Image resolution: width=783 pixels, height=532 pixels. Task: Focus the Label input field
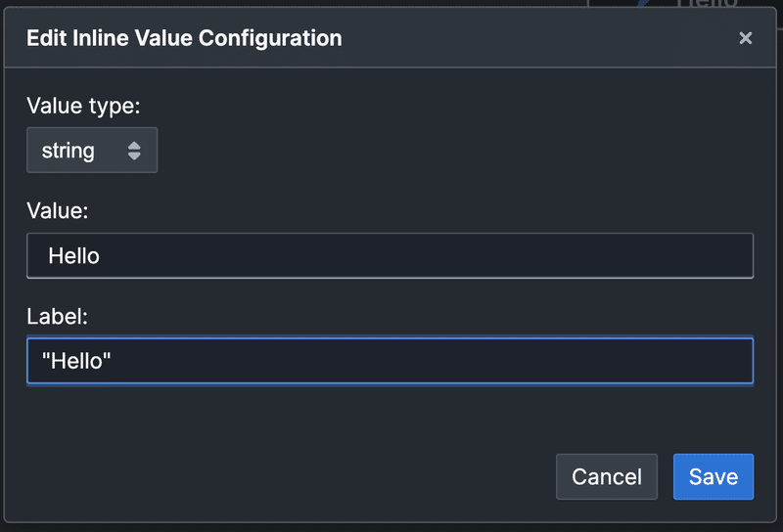point(390,361)
